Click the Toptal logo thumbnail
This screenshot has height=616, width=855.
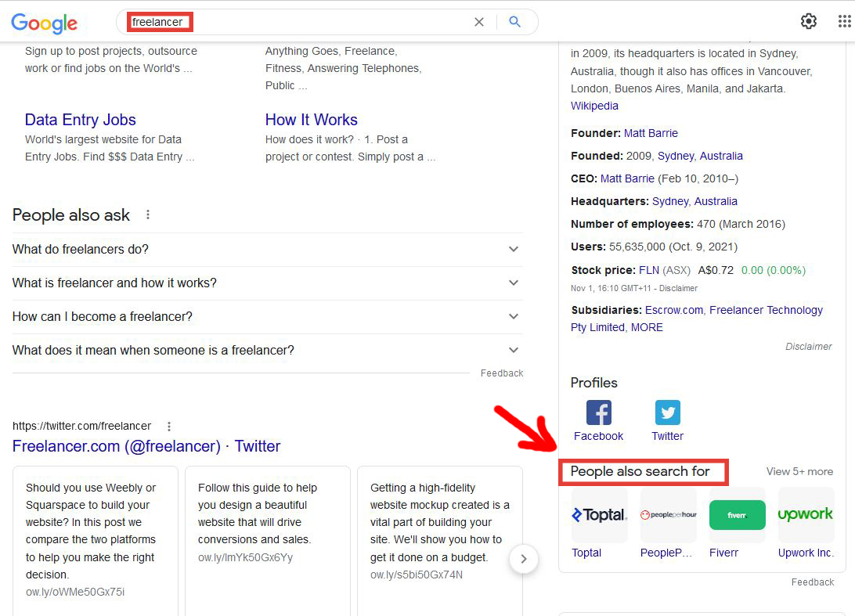[599, 514]
